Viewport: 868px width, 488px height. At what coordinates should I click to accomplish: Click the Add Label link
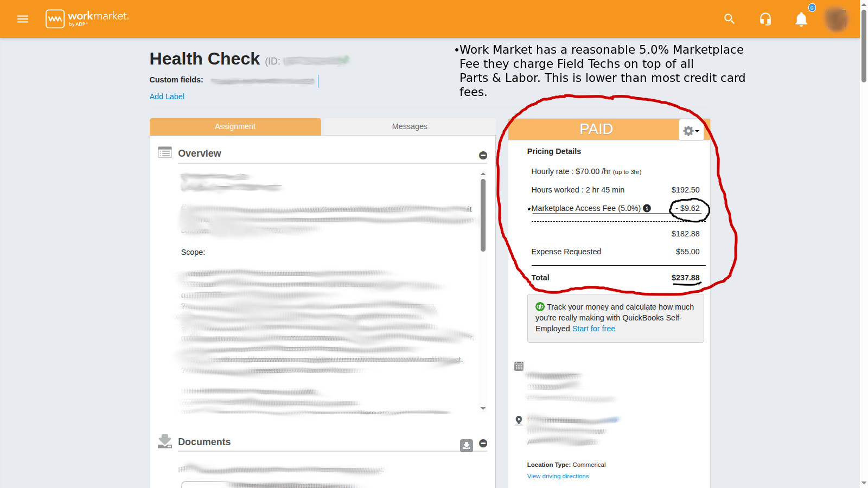(x=167, y=97)
